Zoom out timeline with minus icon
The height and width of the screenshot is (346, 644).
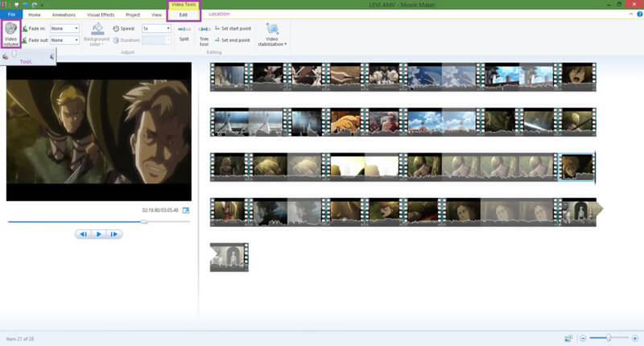click(x=583, y=338)
